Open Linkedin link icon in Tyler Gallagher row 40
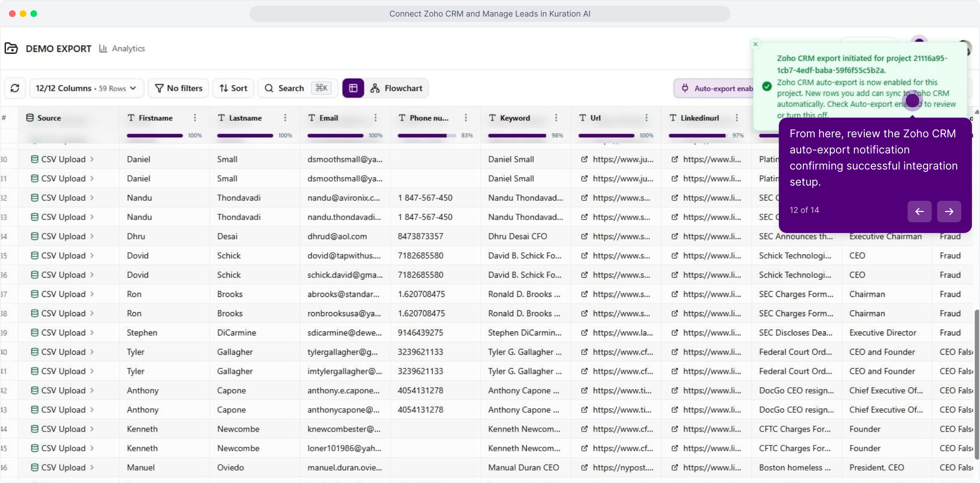The width and height of the screenshot is (980, 483). [675, 352]
